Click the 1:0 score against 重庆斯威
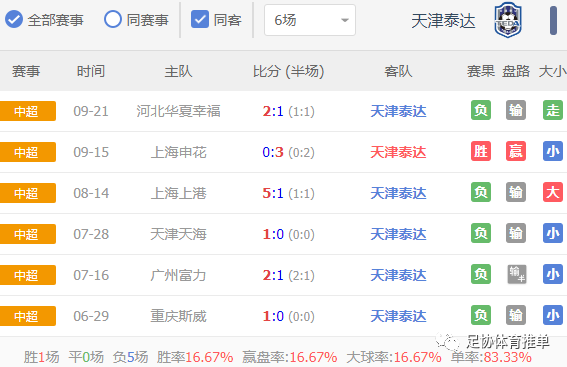The width and height of the screenshot is (567, 367). [x=273, y=316]
